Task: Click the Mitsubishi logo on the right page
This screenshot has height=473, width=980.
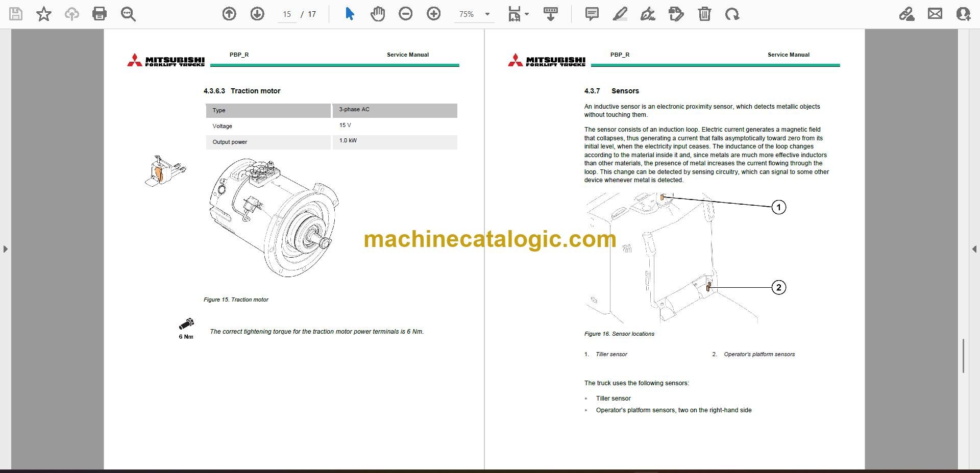Action: [547, 60]
